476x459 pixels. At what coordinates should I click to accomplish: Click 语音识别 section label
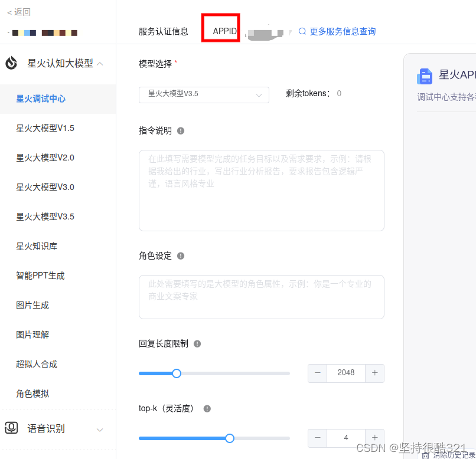46,429
